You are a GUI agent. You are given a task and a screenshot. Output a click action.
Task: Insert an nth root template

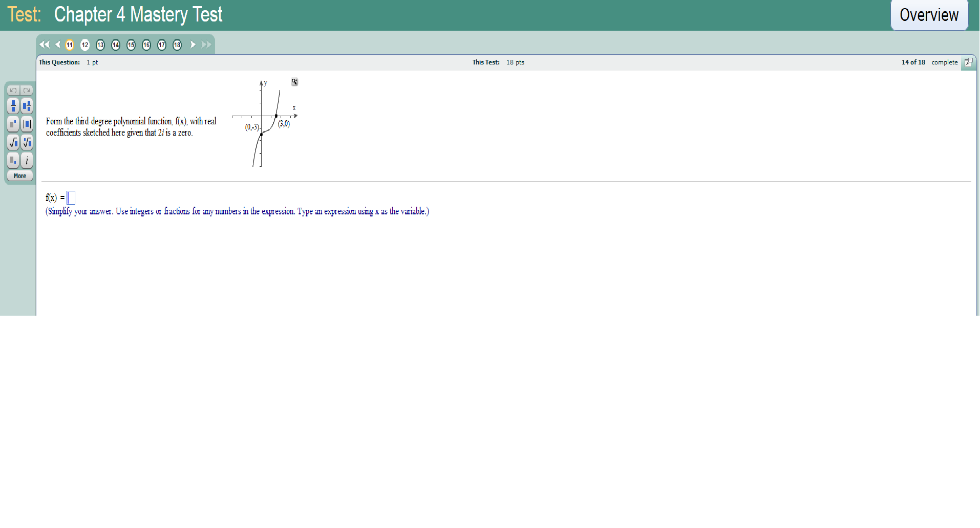[27, 142]
